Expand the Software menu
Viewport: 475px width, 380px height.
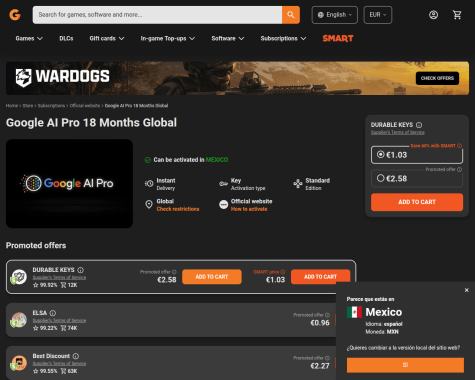point(228,39)
